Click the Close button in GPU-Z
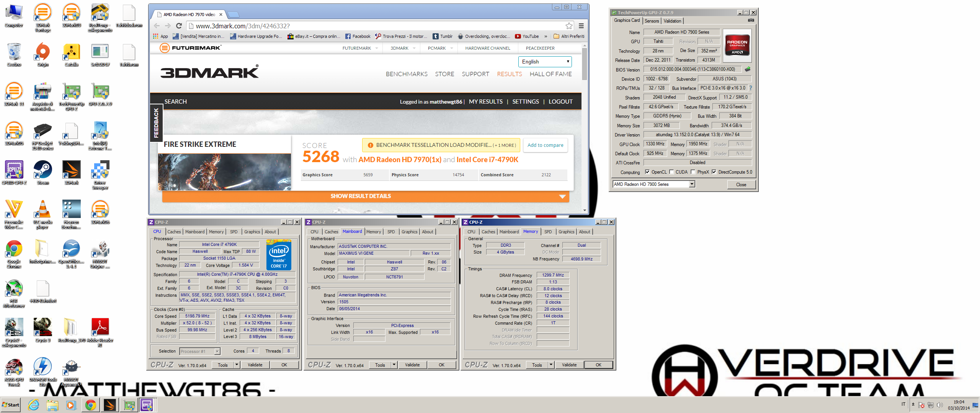 click(741, 184)
